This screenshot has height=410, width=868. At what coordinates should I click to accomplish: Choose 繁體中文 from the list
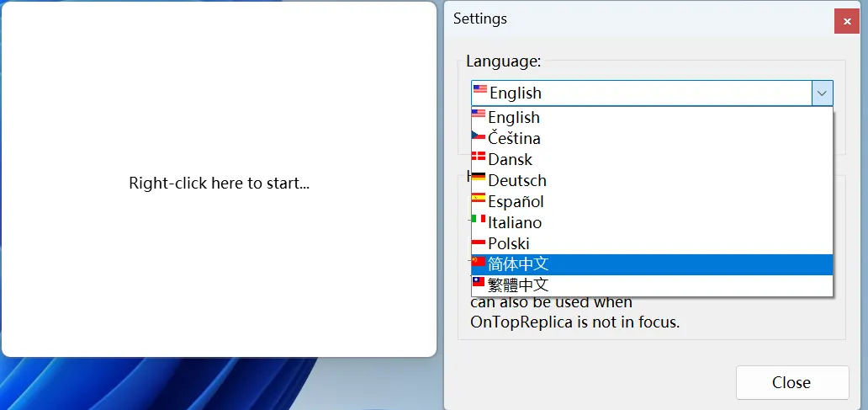coord(652,285)
